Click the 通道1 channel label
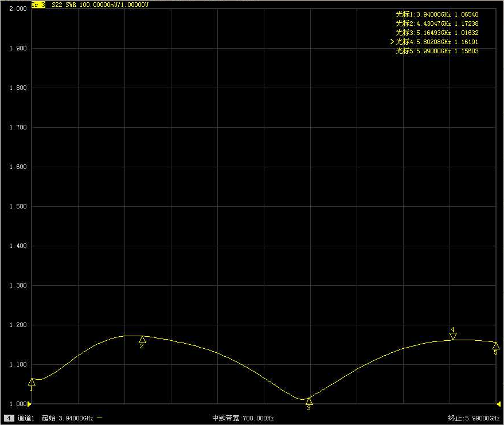Screen dimensions: 504x425 (x=26, y=418)
